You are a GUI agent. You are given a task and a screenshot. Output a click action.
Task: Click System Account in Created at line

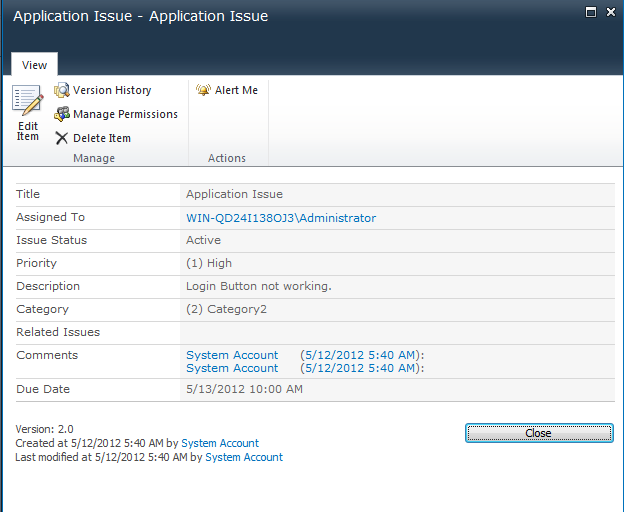tap(220, 443)
